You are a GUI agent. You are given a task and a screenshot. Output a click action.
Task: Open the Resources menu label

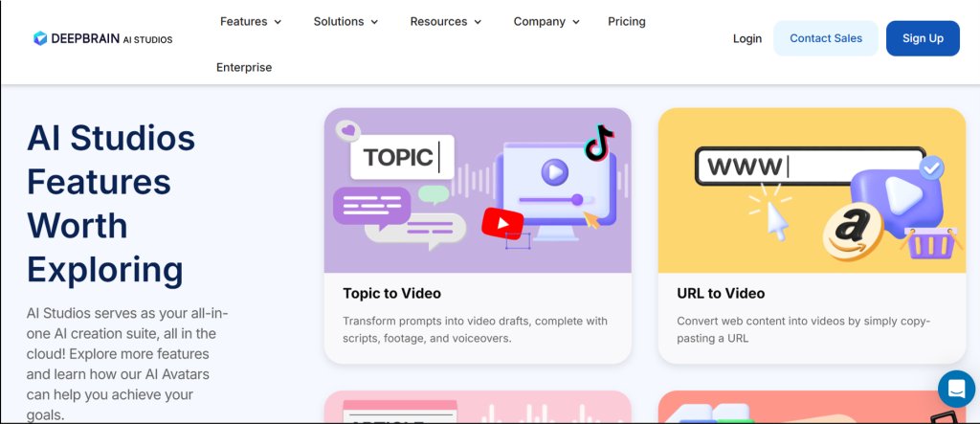tap(438, 21)
